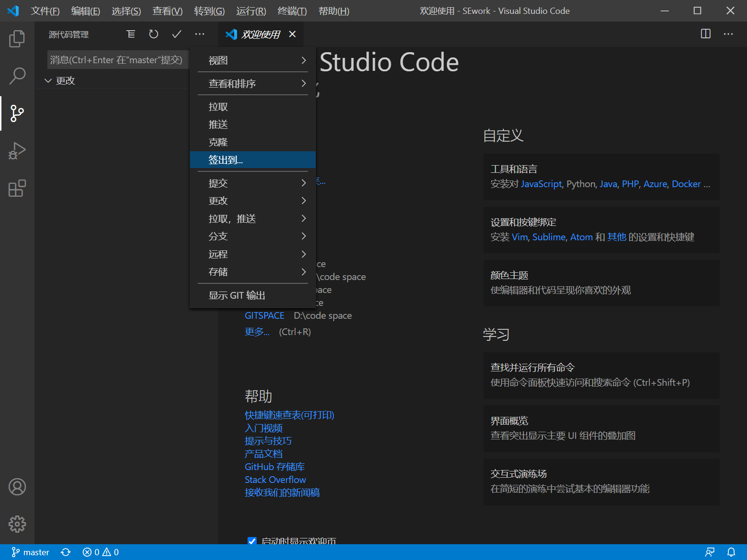
Task: Expand the 提交 submenu
Action: pos(253,183)
